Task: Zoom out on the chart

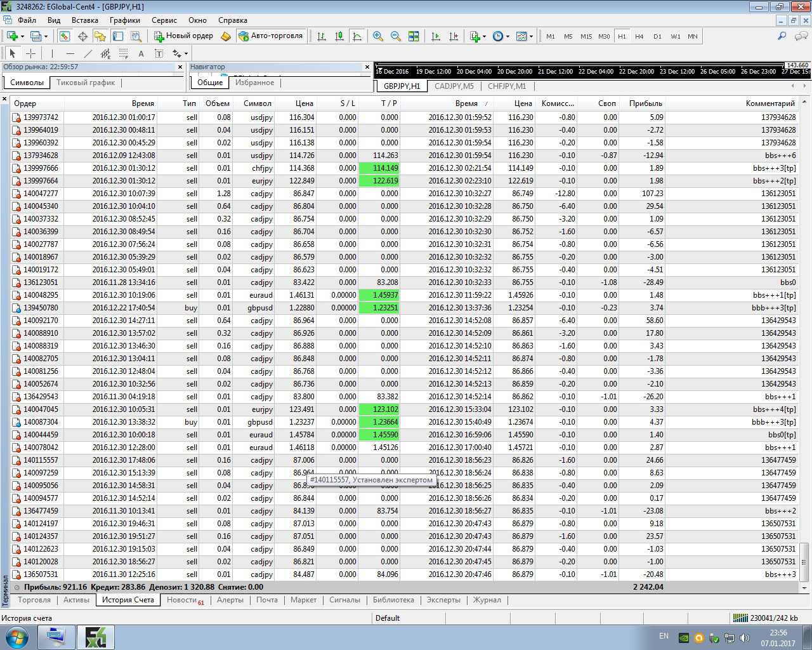Action: click(x=396, y=36)
